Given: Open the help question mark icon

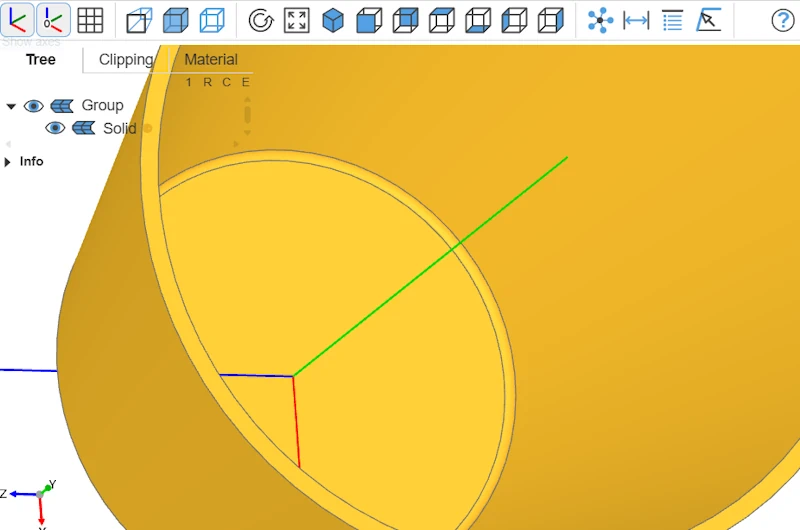Looking at the screenshot, I should click(x=782, y=20).
